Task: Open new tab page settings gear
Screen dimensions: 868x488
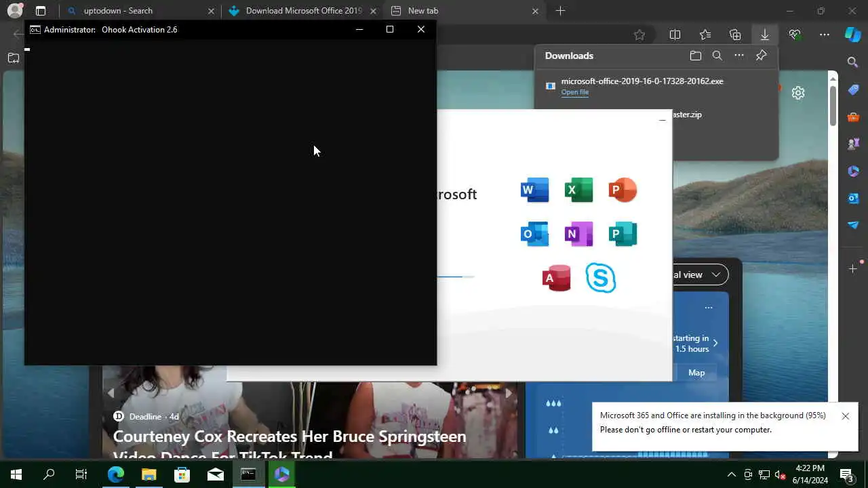Action: pyautogui.click(x=798, y=93)
